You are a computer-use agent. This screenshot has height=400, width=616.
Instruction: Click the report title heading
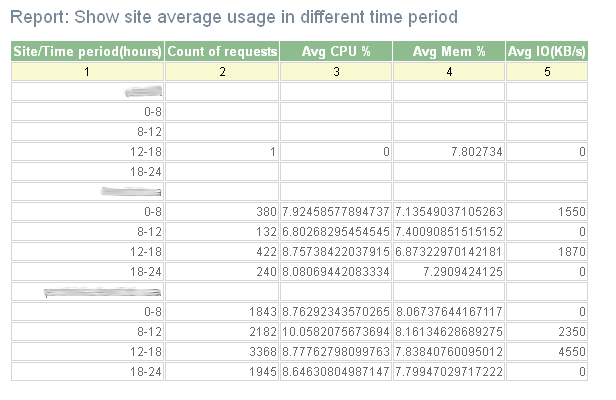234,17
